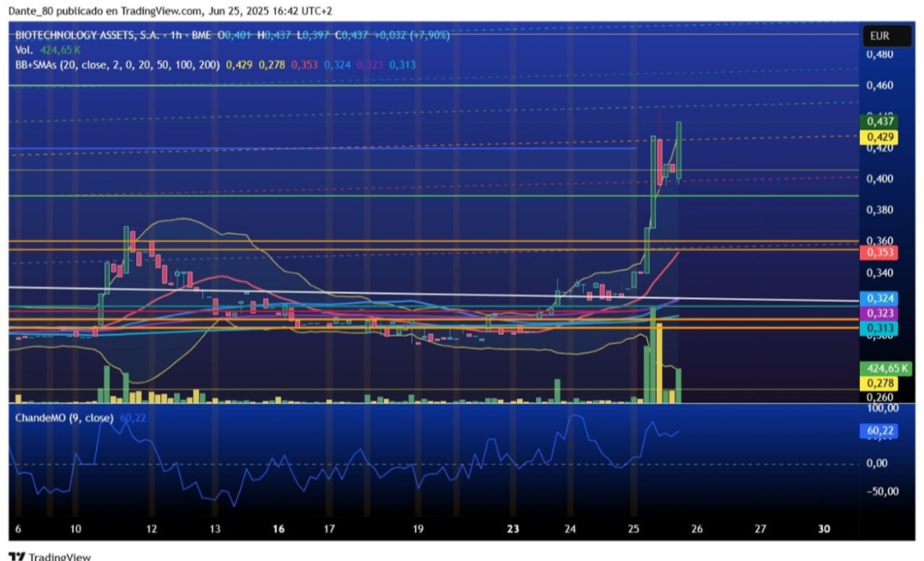The width and height of the screenshot is (924, 561).
Task: Open the EUR currency selector
Action: [x=886, y=36]
